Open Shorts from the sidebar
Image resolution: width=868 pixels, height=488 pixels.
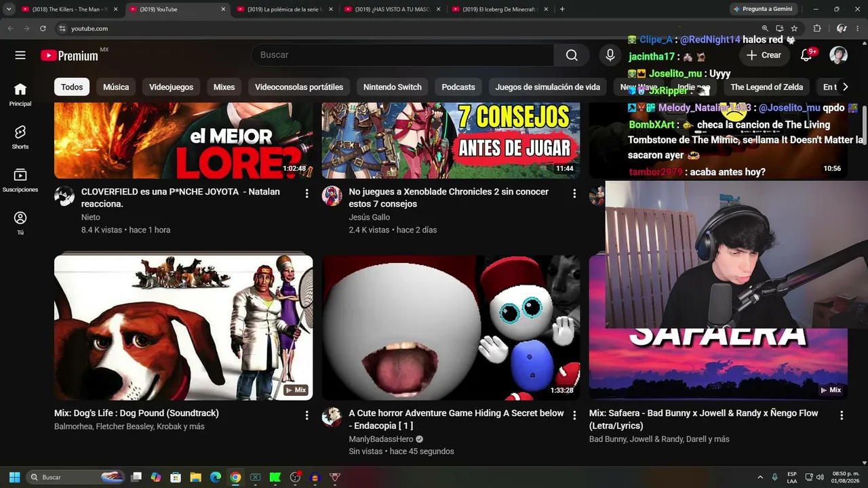coord(20,137)
